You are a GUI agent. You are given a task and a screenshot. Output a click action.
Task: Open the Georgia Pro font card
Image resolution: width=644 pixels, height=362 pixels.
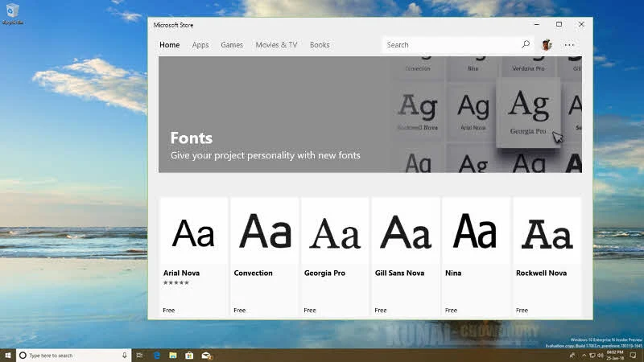tap(335, 257)
